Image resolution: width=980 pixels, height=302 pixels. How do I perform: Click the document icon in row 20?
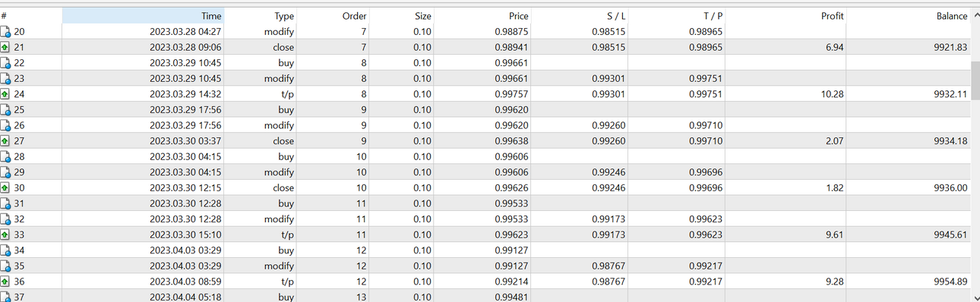[5, 32]
